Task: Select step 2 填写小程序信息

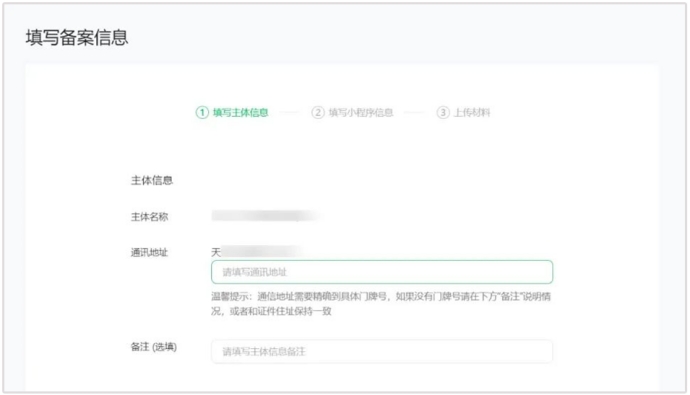Action: 352,113
